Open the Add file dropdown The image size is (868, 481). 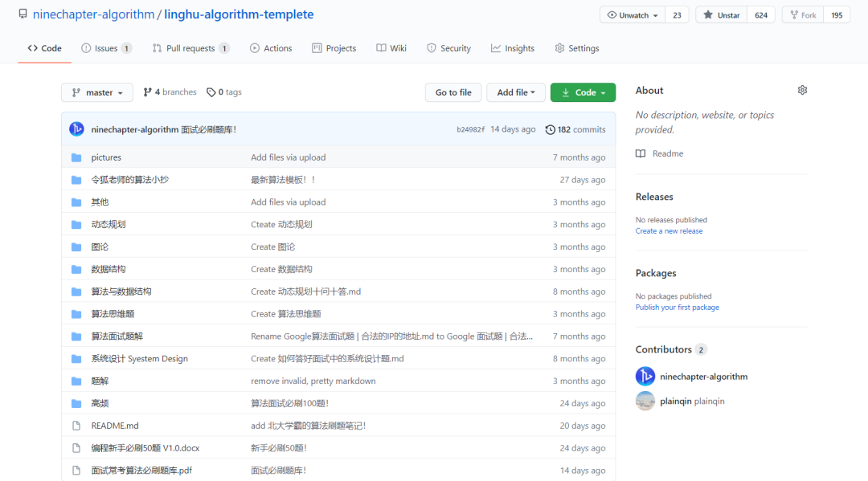pos(516,92)
